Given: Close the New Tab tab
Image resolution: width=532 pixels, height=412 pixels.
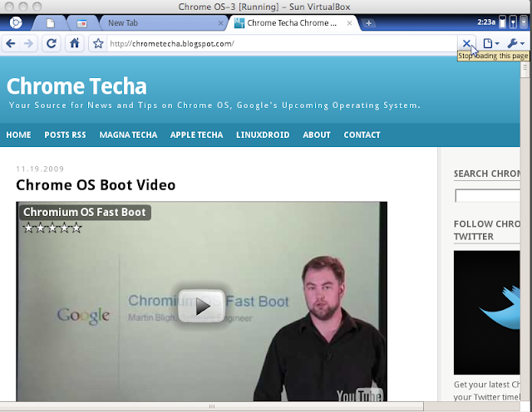Looking at the screenshot, I should tap(220, 23).
